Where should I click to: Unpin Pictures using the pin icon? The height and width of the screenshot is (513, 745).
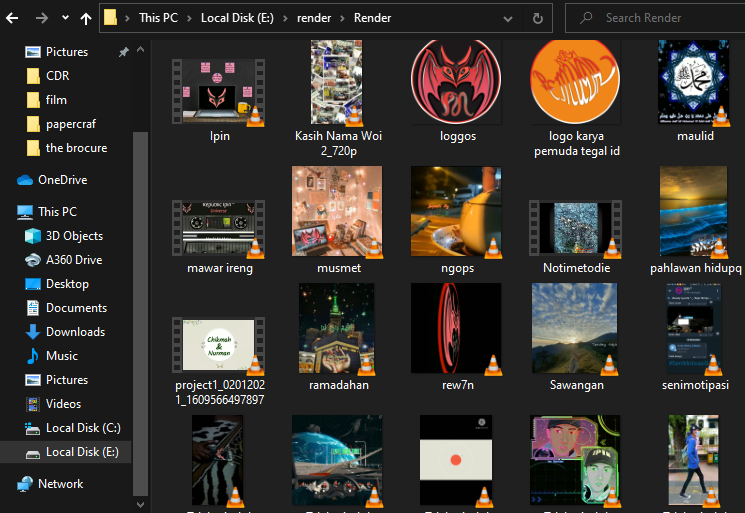tap(124, 52)
